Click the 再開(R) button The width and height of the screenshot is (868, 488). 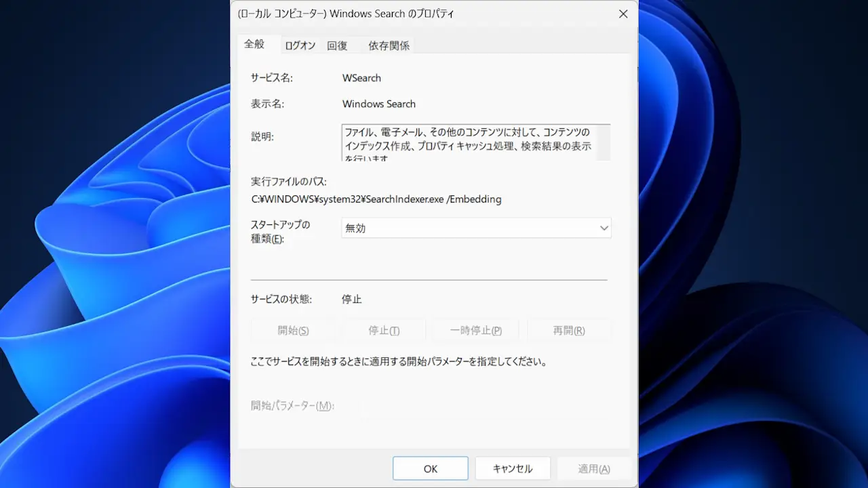pyautogui.click(x=568, y=331)
